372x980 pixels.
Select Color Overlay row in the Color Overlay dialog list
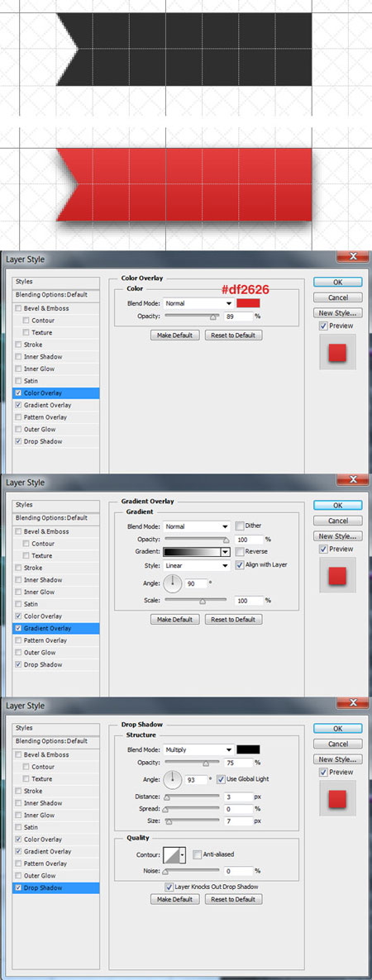(x=55, y=393)
